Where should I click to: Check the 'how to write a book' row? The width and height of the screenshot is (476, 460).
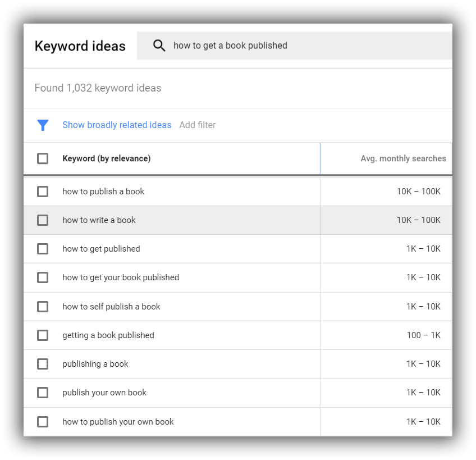43,220
